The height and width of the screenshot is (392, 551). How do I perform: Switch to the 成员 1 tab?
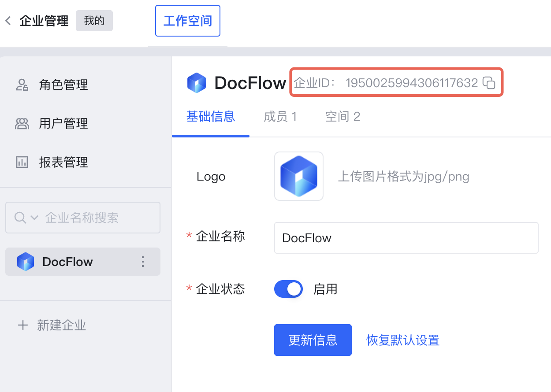coord(280,117)
